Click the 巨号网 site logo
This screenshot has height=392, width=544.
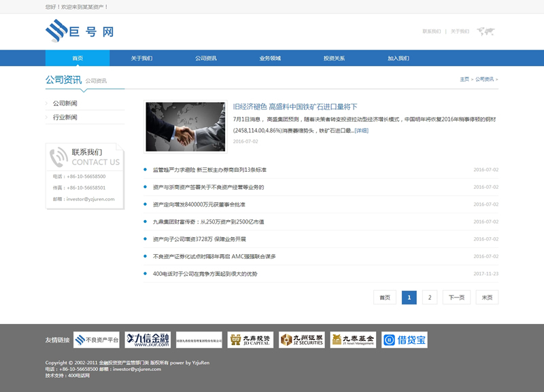[80, 31]
